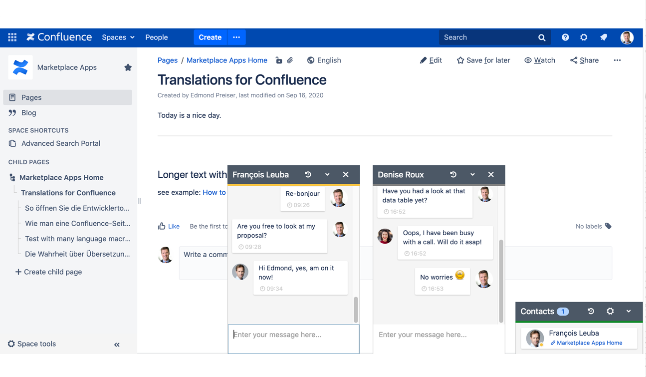646x377 pixels.
Task: Toggle the space favourite star
Action: [x=128, y=67]
